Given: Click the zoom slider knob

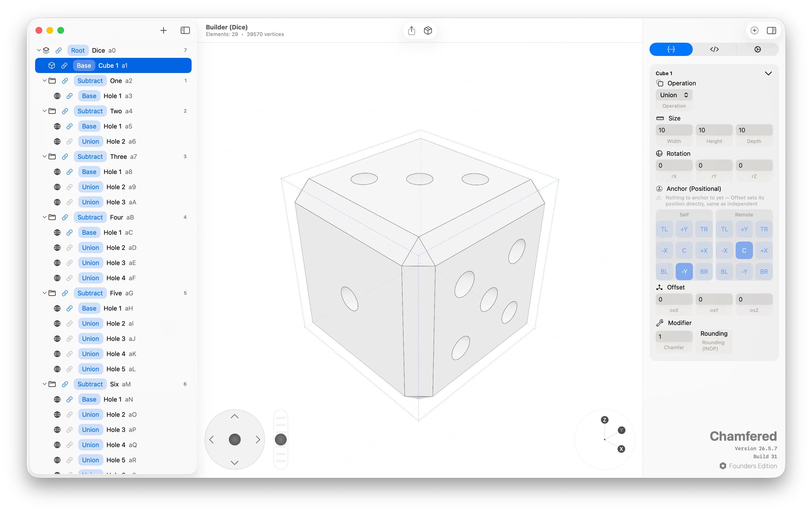Looking at the screenshot, I should 281,440.
